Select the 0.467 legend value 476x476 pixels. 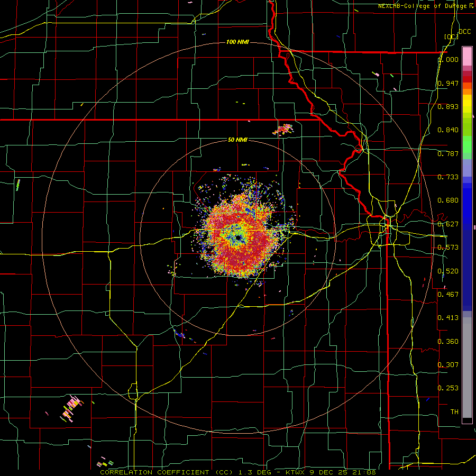(448, 294)
